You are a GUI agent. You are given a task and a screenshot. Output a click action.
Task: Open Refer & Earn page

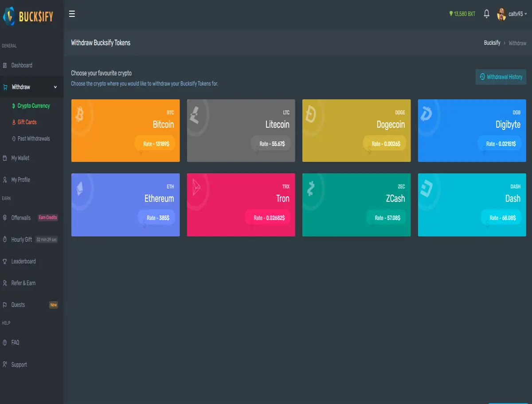(x=23, y=283)
